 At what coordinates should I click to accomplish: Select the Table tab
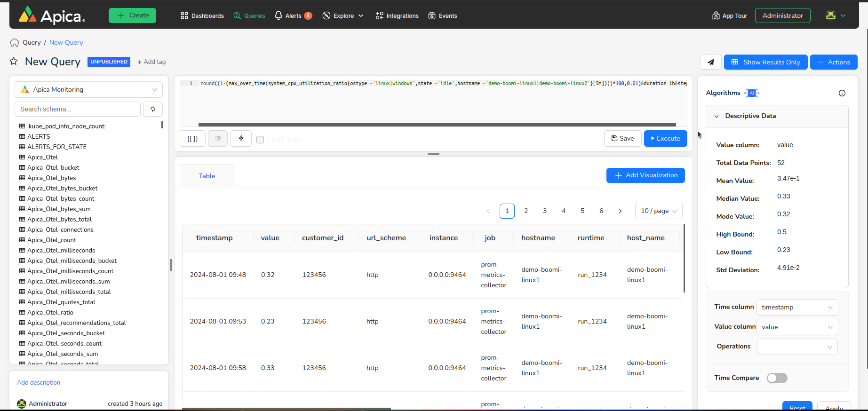click(207, 176)
